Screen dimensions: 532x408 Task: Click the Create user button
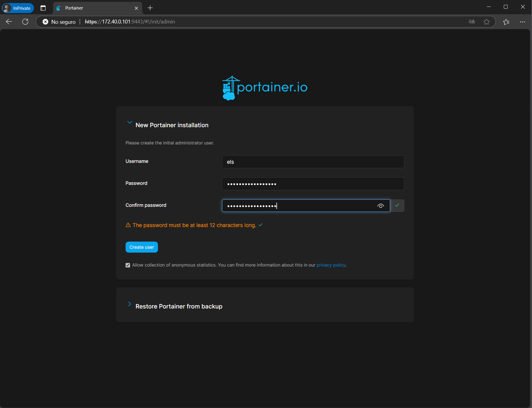[x=142, y=247]
